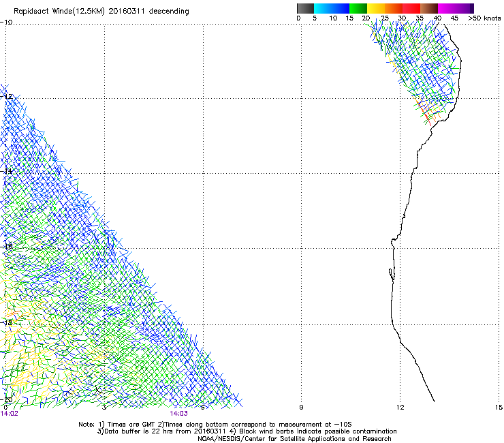Click the '10' label under the color bar
504x443 pixels.
(333, 18)
